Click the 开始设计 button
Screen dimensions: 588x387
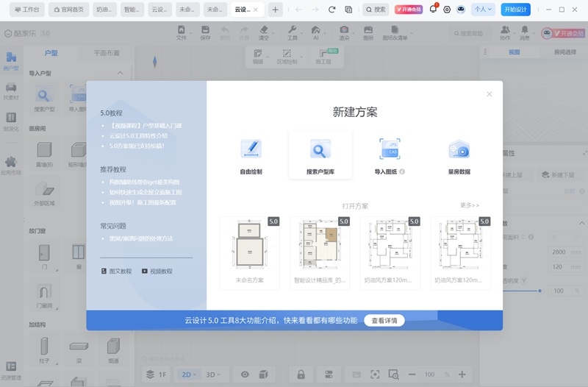pyautogui.click(x=516, y=10)
